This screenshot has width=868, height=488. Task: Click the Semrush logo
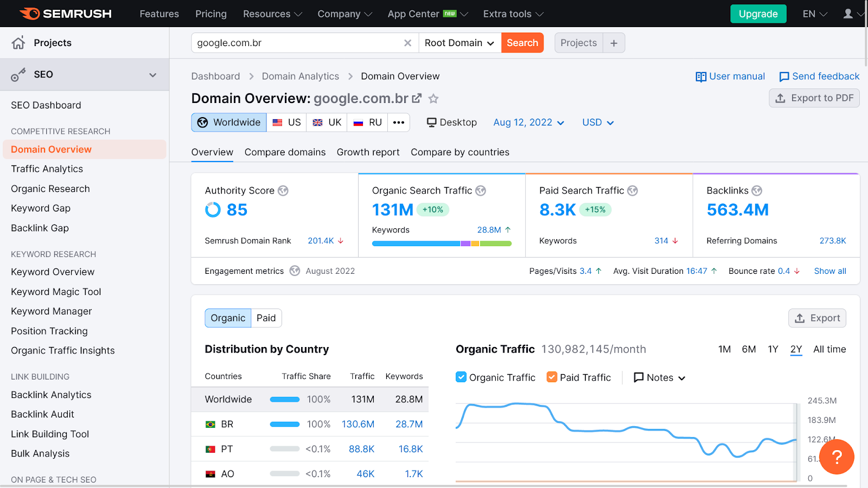(x=66, y=14)
